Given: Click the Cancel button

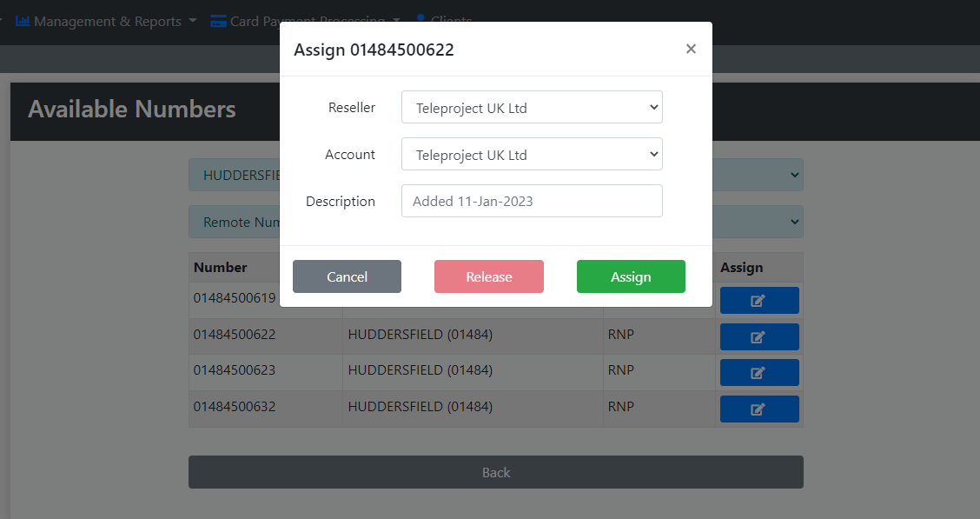Looking at the screenshot, I should point(347,276).
